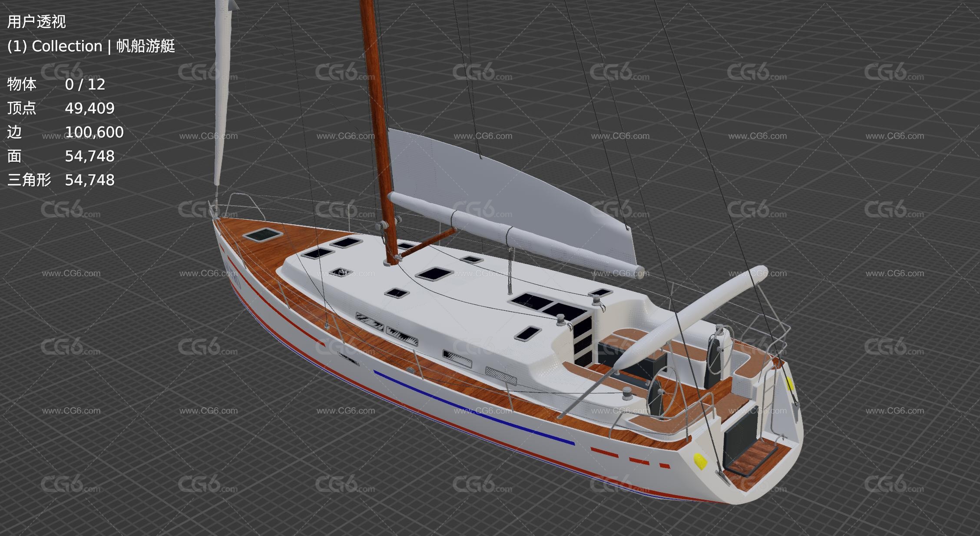Click the object count '0 / 12'
Viewport: 980px width, 536px height.
pyautogui.click(x=85, y=84)
